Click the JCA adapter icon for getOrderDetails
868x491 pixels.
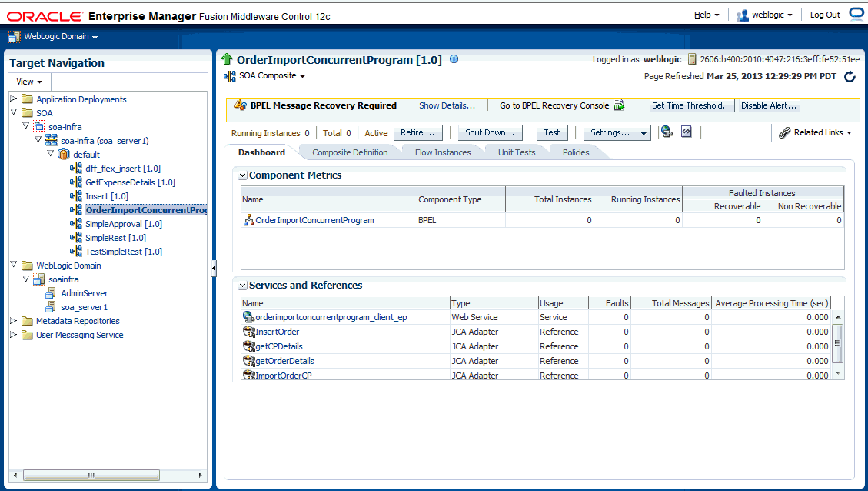coord(248,361)
